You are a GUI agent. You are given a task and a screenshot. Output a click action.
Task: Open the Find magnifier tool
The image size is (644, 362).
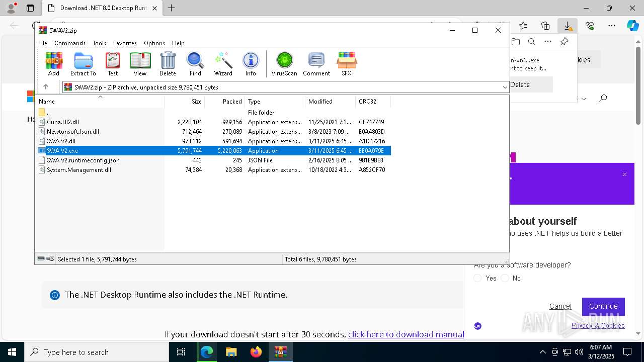[195, 64]
